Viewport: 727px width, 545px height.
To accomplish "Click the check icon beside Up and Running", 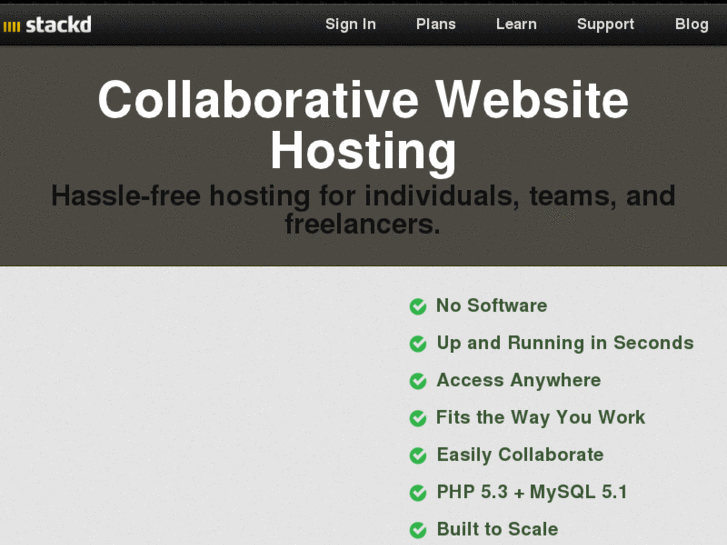I will point(418,344).
